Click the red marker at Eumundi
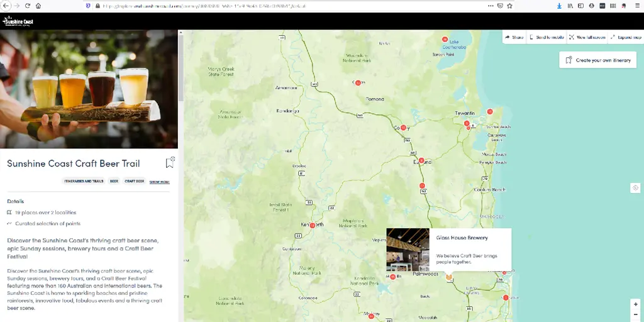644x322 pixels. (421, 160)
